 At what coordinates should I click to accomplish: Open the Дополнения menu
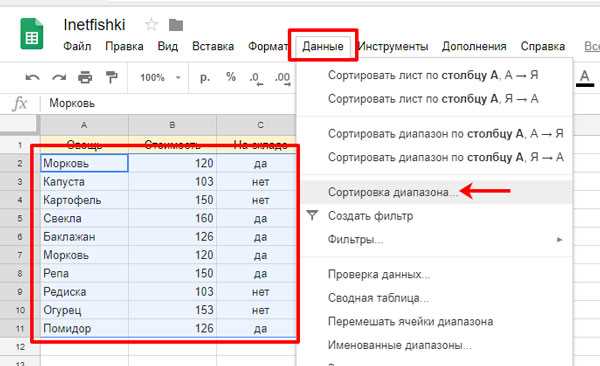474,46
